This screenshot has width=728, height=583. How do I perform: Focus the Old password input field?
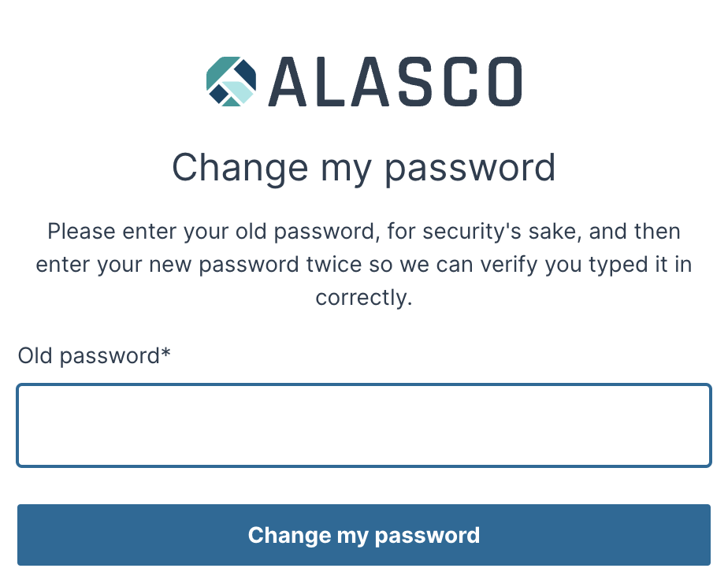click(364, 425)
